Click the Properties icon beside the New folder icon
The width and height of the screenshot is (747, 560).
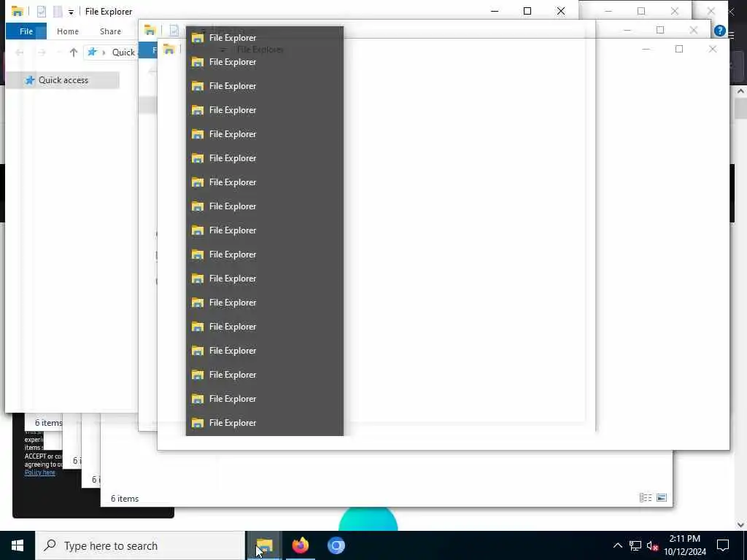(42, 11)
